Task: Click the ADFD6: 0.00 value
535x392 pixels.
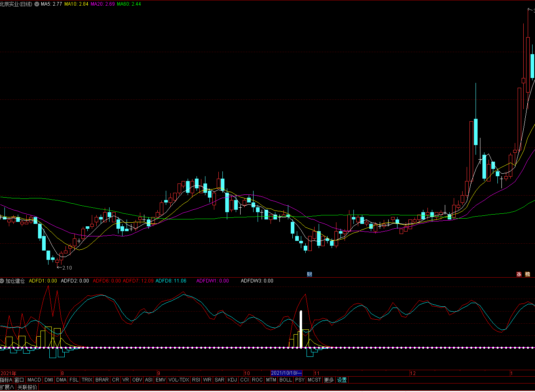Action: coord(107,281)
